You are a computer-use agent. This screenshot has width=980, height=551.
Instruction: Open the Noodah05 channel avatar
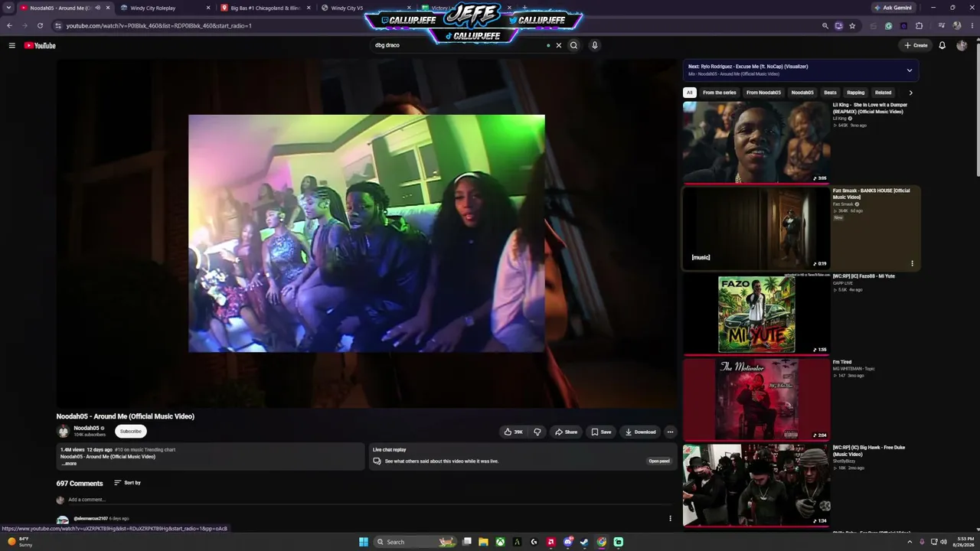point(64,431)
